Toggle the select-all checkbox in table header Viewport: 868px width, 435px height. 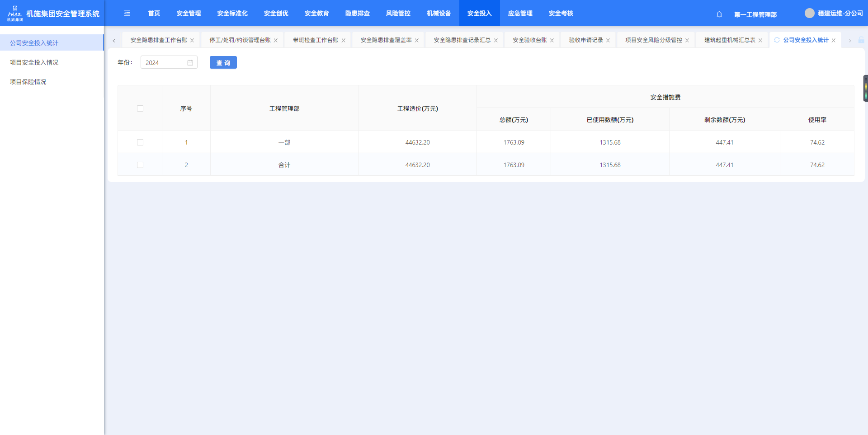[x=140, y=108]
